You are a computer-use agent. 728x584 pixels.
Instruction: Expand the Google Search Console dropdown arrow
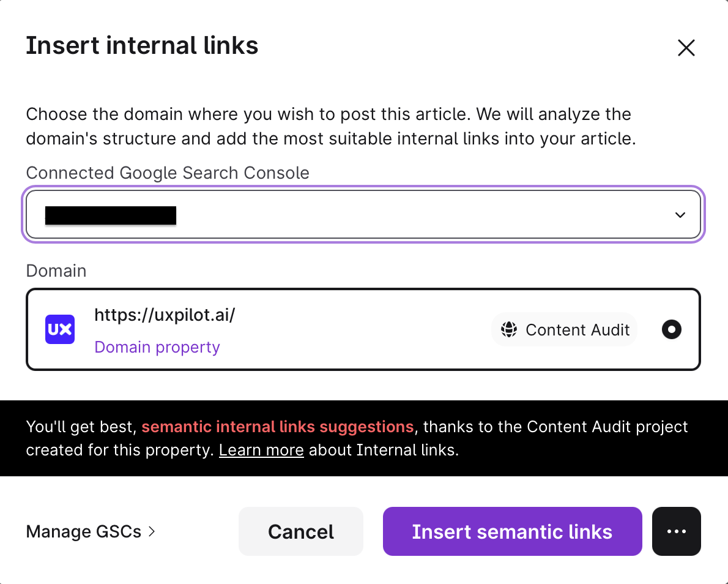tap(680, 215)
